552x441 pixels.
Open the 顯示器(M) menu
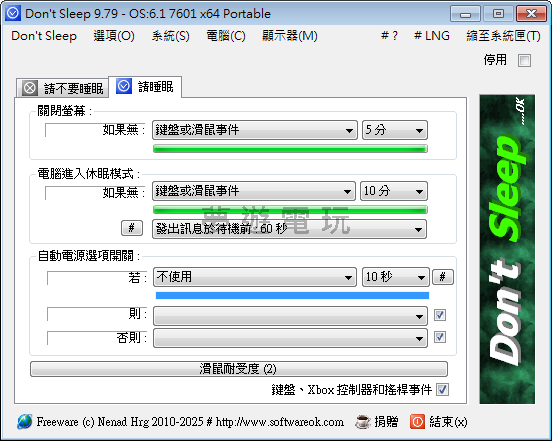(289, 36)
